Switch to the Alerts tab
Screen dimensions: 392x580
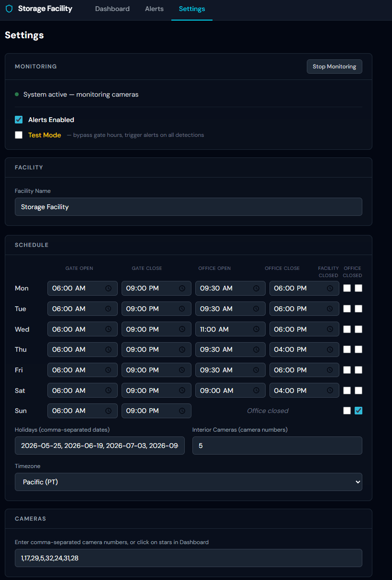point(154,9)
